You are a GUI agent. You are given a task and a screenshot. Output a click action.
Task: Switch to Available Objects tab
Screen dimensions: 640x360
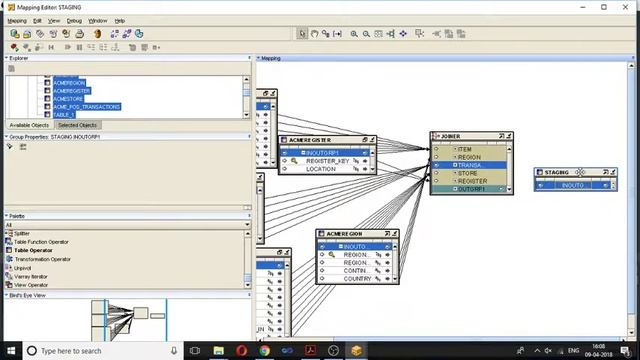29,125
